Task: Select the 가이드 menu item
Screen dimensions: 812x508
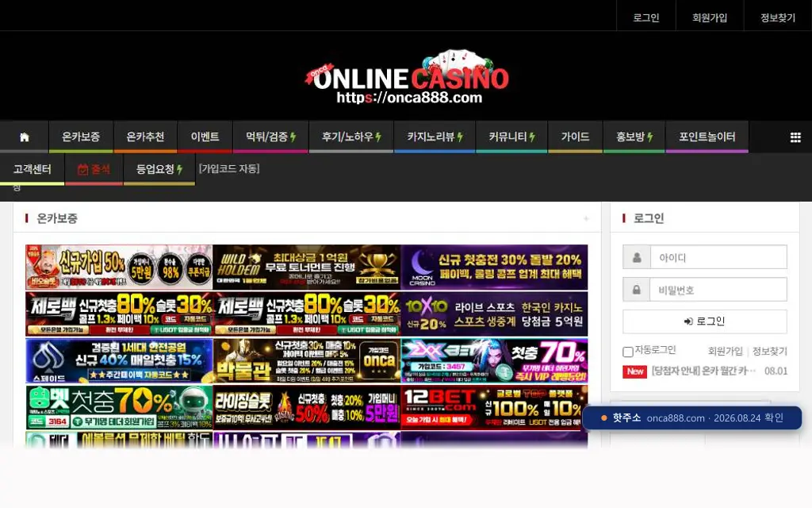Action: pyautogui.click(x=576, y=137)
